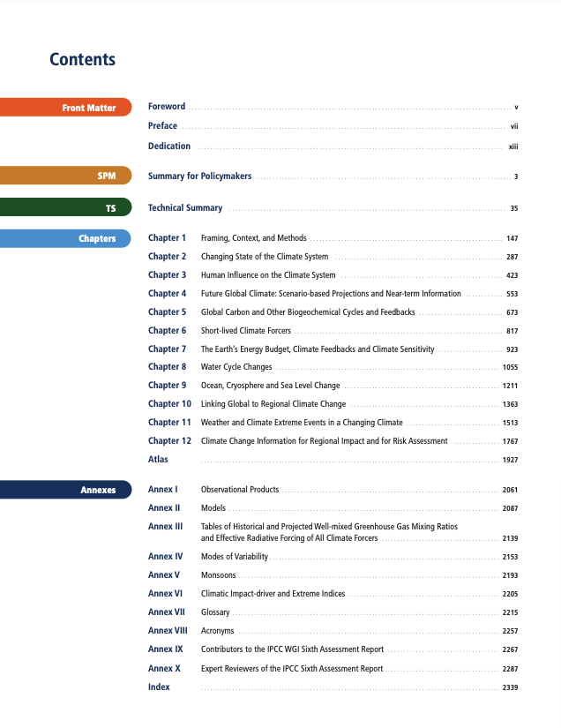Open the Dedication entry
561x728 pixels.
(x=169, y=146)
